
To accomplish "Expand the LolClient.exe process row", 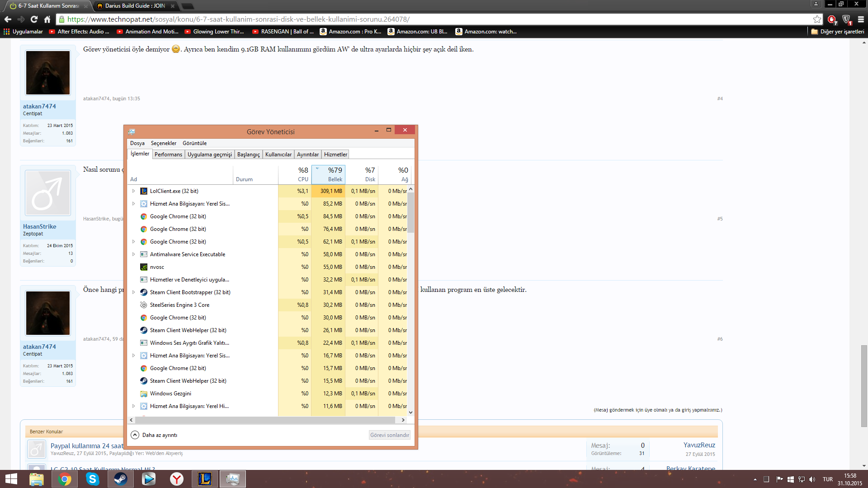I will coord(133,191).
